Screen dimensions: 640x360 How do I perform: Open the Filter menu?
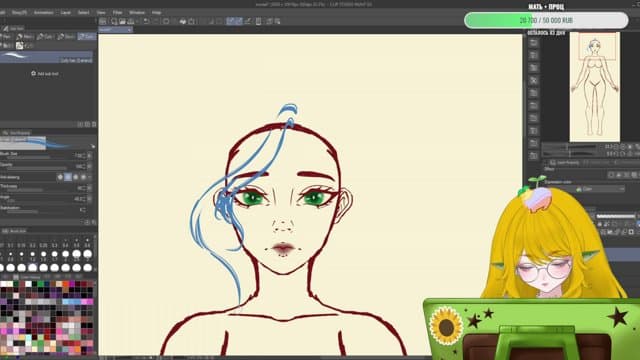tap(118, 13)
